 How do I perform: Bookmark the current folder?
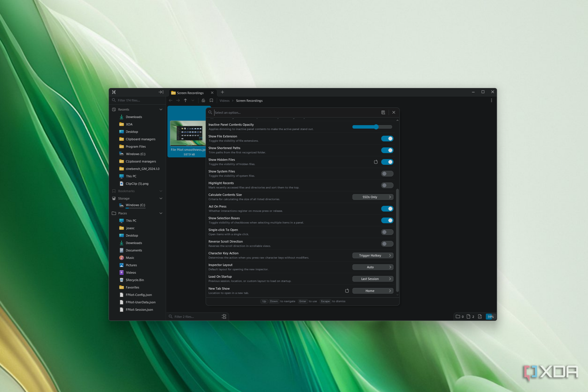click(x=211, y=100)
